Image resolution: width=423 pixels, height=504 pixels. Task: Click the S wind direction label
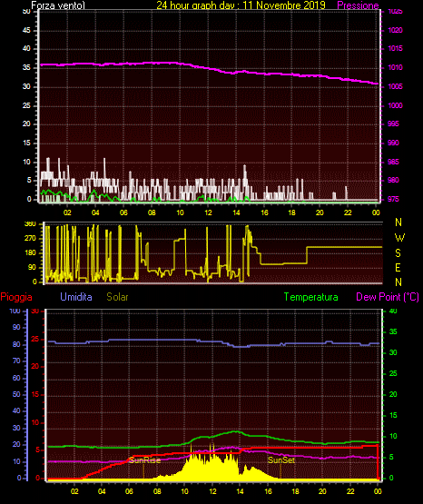tap(398, 253)
